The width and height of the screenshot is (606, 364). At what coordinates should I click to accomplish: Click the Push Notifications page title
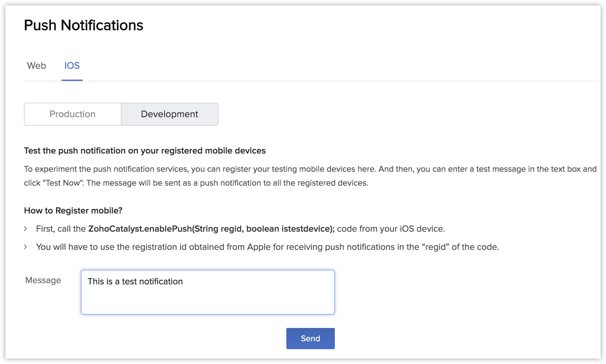pos(83,25)
